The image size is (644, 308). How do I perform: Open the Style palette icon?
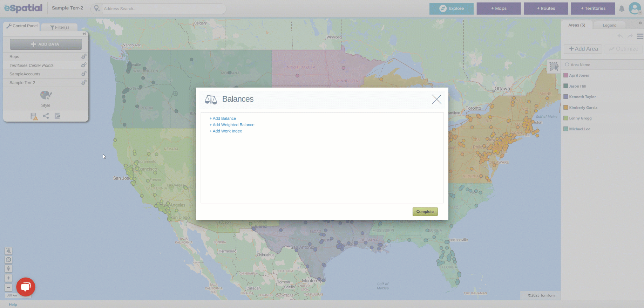(46, 95)
